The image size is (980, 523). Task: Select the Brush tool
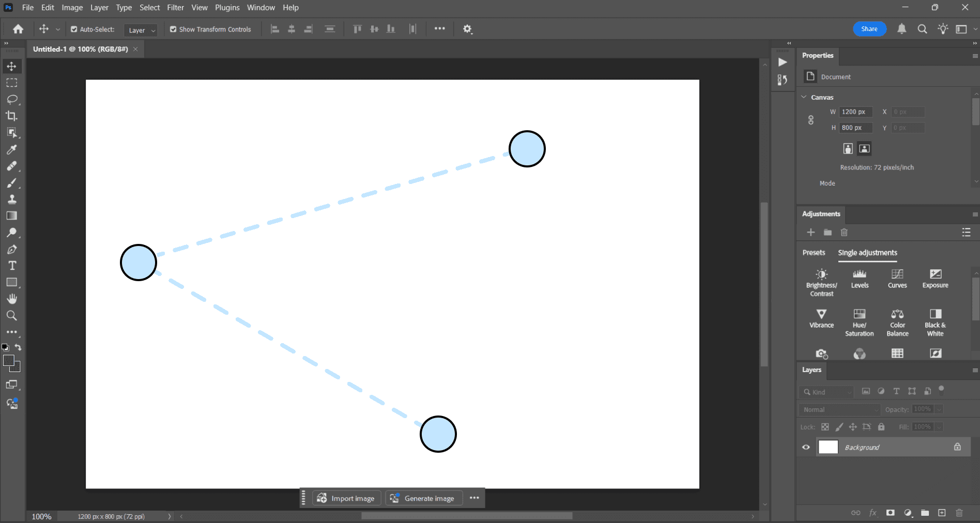click(11, 182)
